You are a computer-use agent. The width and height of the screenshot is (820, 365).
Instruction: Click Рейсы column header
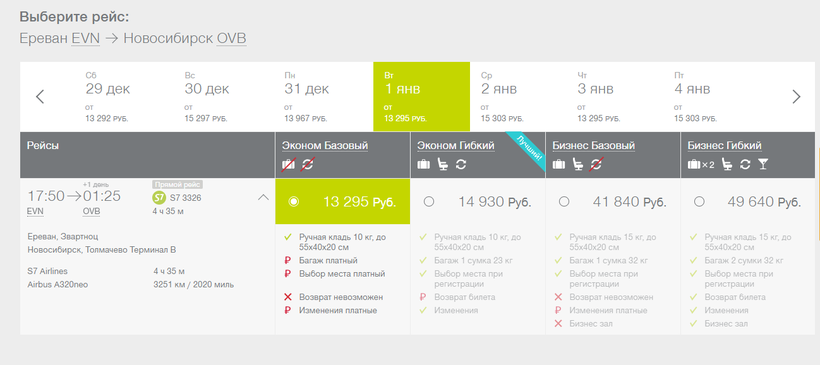click(x=43, y=145)
